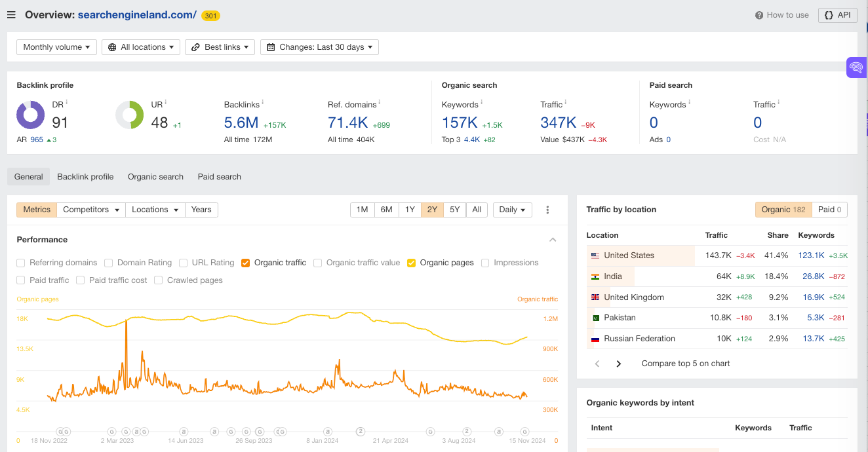Switch to the General tab

click(29, 177)
